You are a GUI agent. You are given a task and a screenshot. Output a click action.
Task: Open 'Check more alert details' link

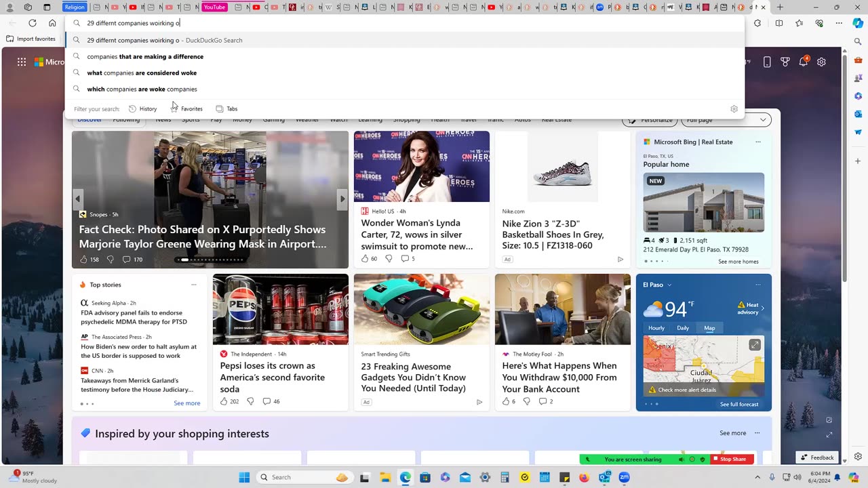click(x=687, y=390)
